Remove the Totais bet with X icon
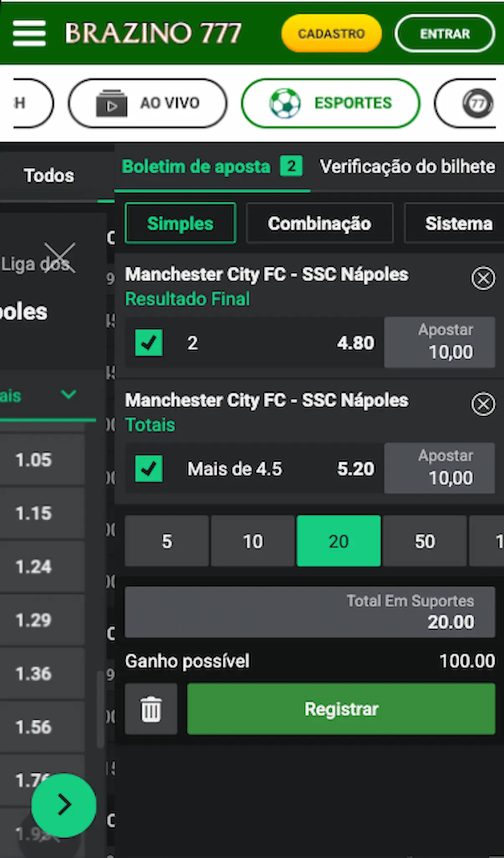Image resolution: width=504 pixels, height=858 pixels. (483, 404)
